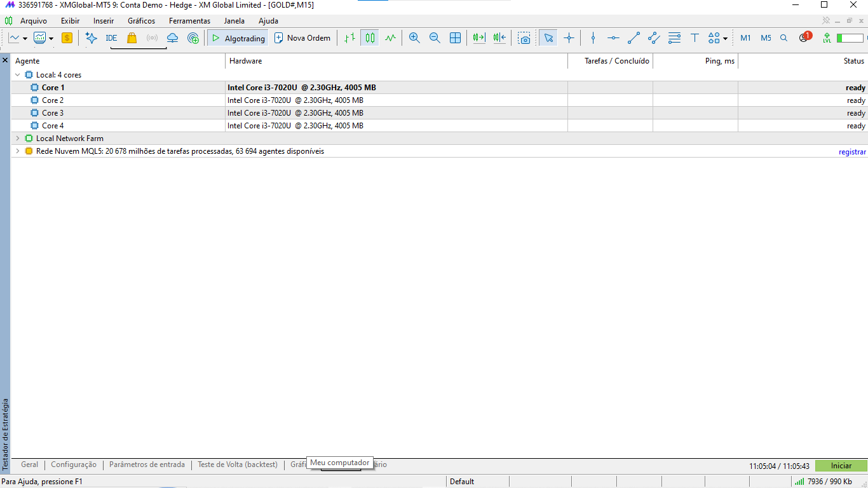
Task: Open the VPS cloud hosting icon
Action: pyautogui.click(x=172, y=38)
